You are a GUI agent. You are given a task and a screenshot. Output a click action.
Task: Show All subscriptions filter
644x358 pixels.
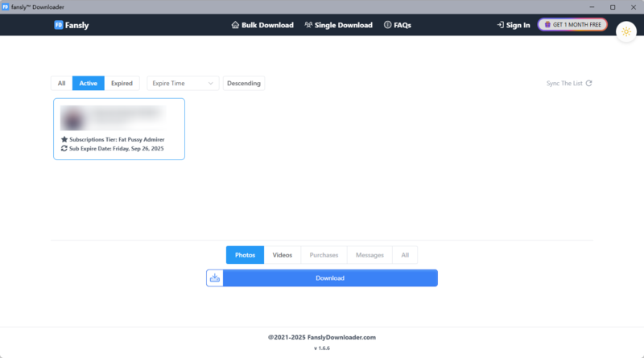(62, 83)
